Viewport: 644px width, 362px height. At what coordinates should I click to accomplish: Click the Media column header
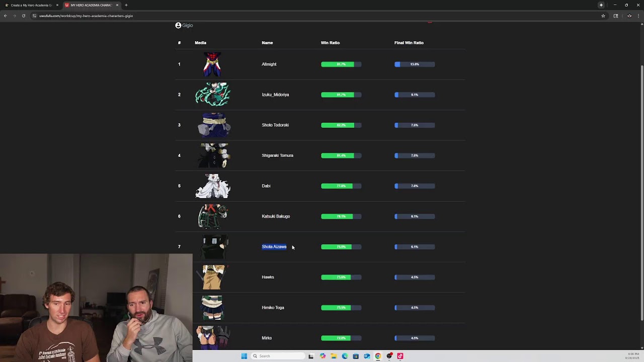[x=201, y=43]
